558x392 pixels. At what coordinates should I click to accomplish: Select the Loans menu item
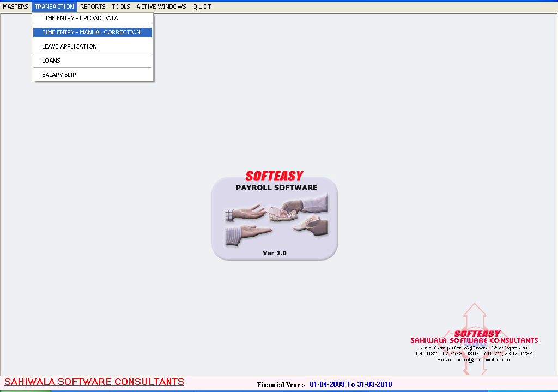51,61
